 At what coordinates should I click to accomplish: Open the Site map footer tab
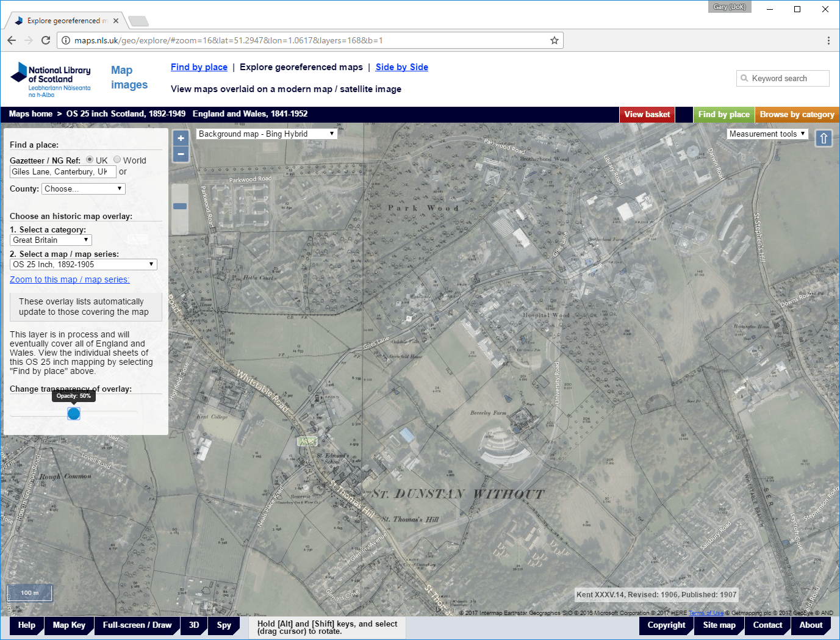click(719, 625)
